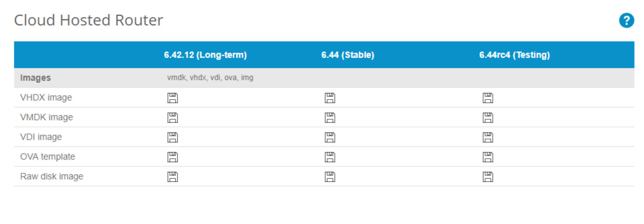Click the 6.44 (Stable) column header
The height and width of the screenshot is (224, 644).
point(348,55)
